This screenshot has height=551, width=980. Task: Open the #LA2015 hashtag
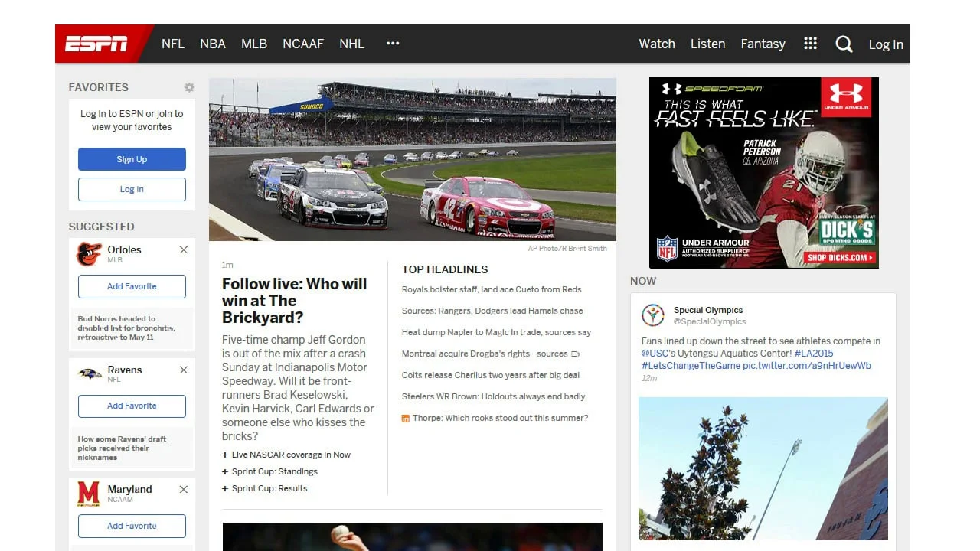coord(814,354)
